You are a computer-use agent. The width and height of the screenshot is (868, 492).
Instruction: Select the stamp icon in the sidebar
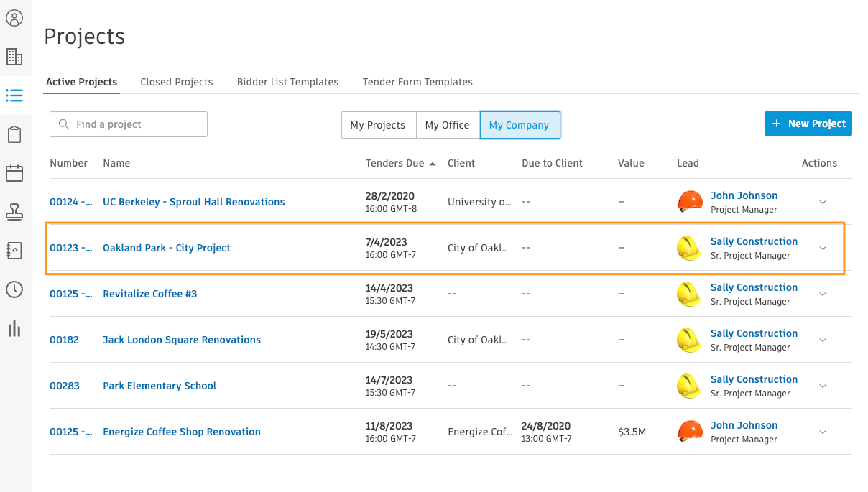coord(15,212)
